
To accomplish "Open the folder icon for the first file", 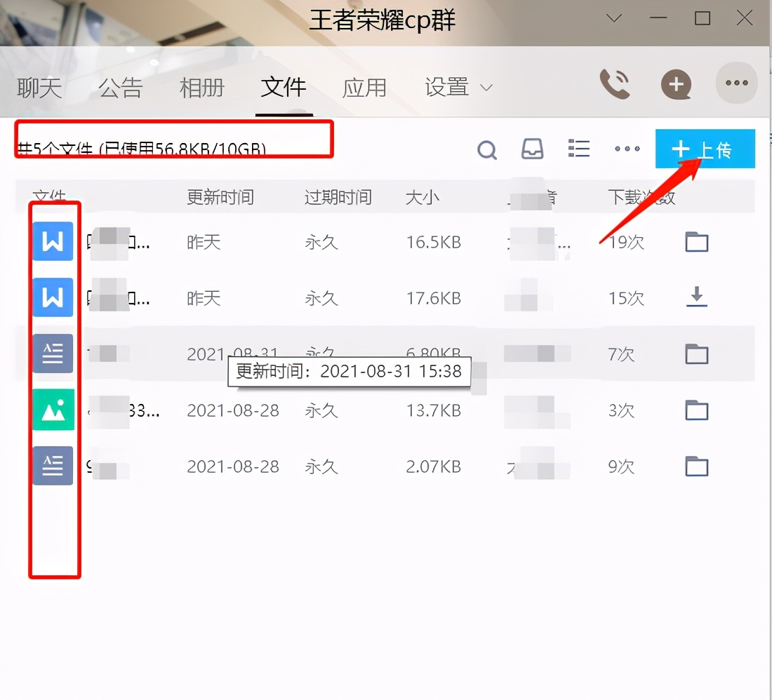I will coord(696,241).
